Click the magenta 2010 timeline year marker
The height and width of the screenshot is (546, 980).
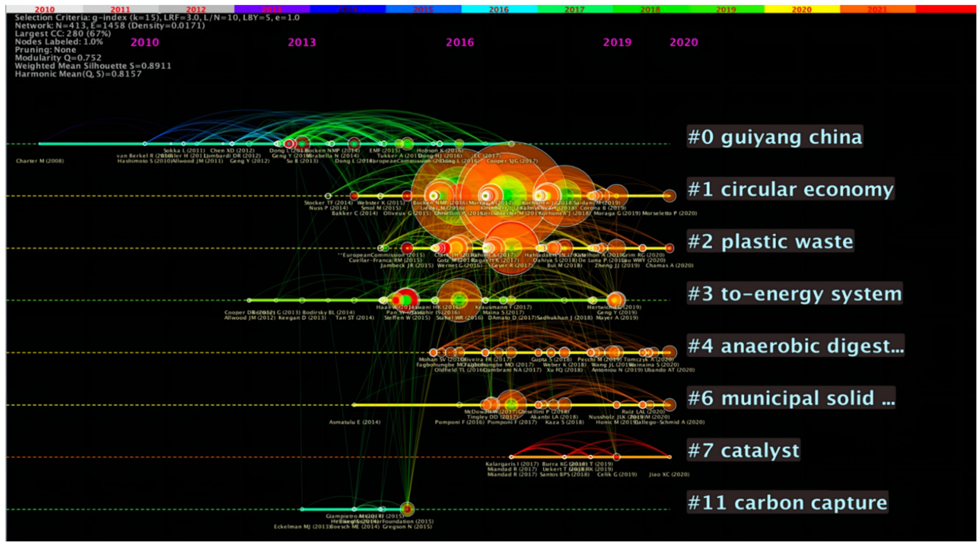[x=144, y=42]
